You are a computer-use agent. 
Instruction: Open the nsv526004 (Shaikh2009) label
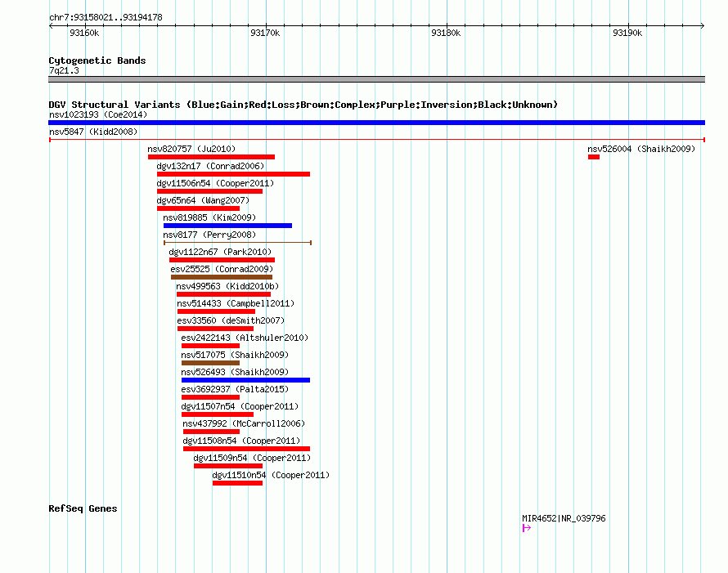tap(641, 149)
